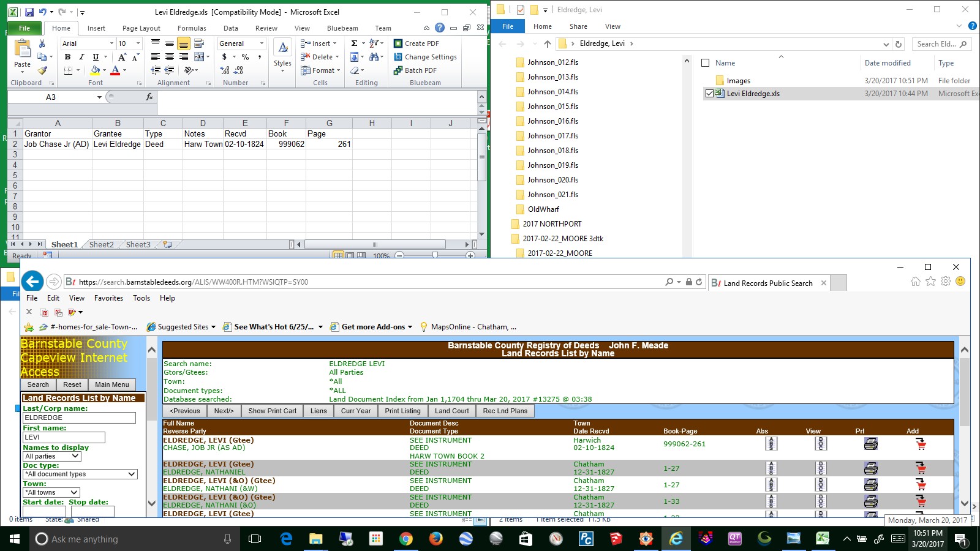The height and width of the screenshot is (551, 980).
Task: Toggle Underline formatting
Action: click(x=95, y=57)
